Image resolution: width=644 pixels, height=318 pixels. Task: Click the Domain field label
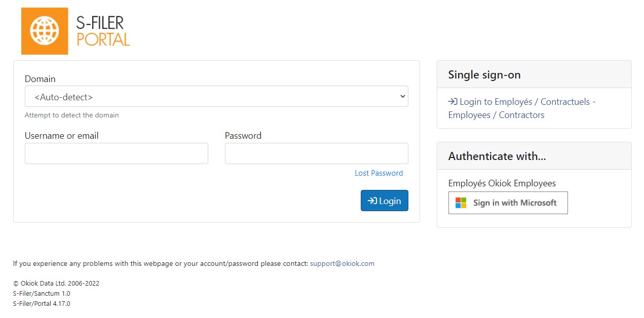pos(40,79)
